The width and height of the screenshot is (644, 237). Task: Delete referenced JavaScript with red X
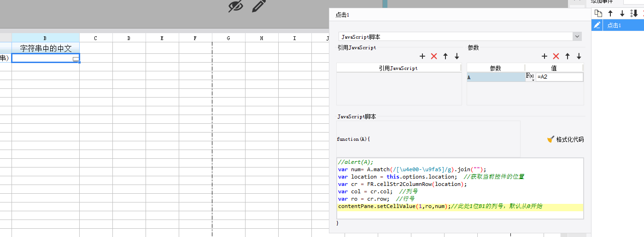pos(433,56)
